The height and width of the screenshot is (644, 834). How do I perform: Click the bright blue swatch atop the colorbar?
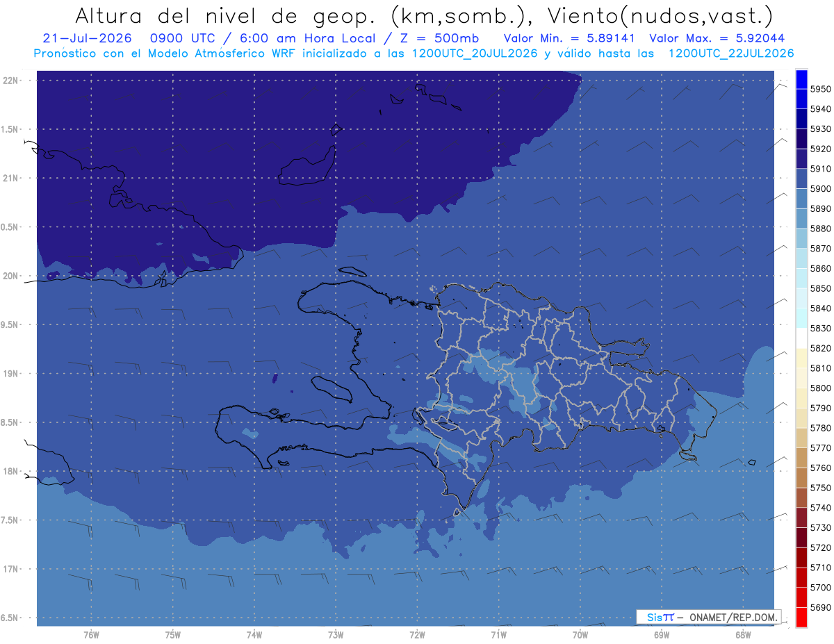801,79
